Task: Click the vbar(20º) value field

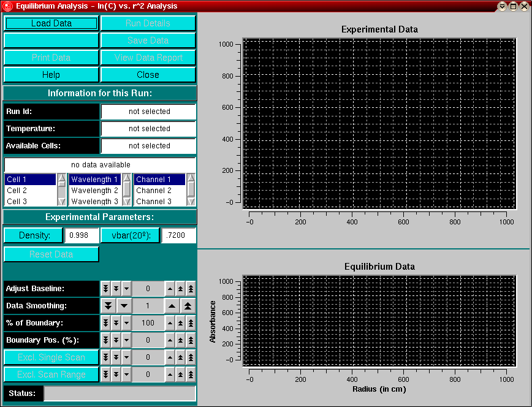Action: click(178, 236)
